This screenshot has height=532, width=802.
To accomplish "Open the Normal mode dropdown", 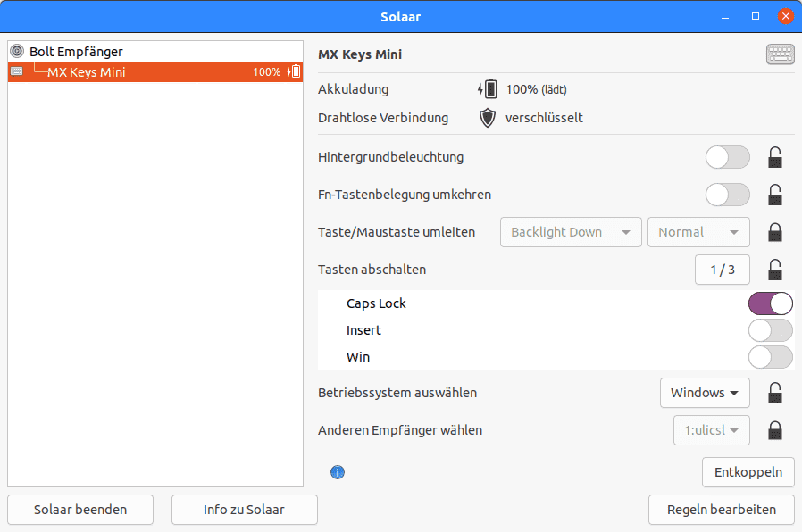I will pyautogui.click(x=698, y=232).
